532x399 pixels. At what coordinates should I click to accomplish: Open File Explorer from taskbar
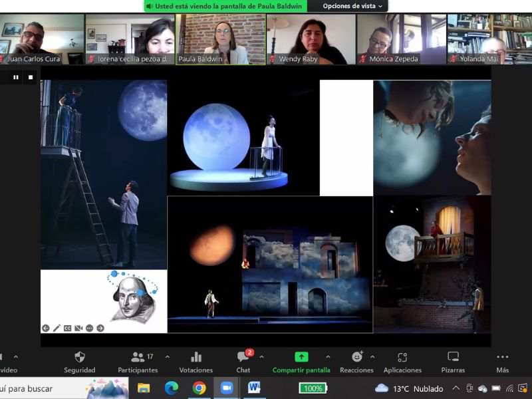pos(144,388)
